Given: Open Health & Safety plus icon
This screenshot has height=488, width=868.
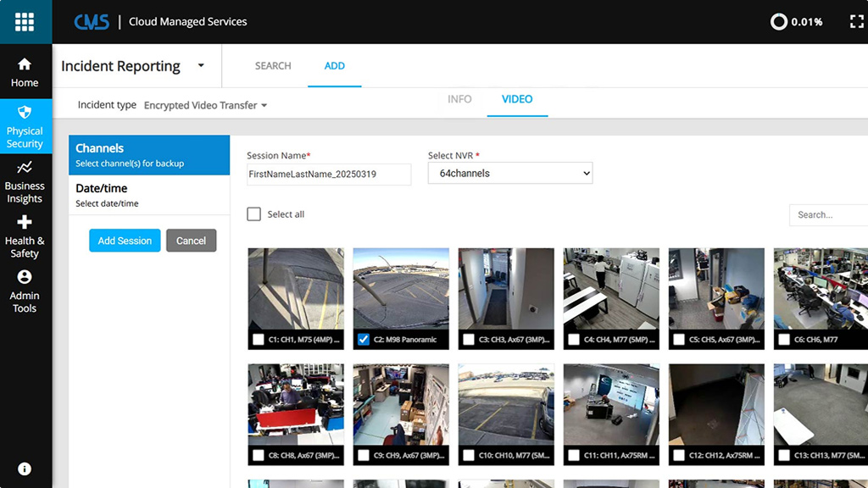Looking at the screenshot, I should click(25, 222).
